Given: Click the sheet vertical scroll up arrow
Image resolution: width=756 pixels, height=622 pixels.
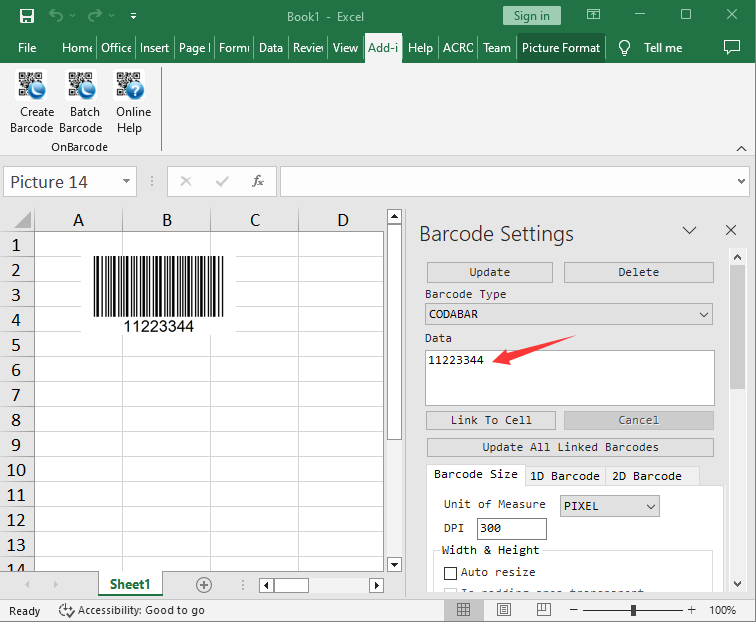Looking at the screenshot, I should coord(394,216).
